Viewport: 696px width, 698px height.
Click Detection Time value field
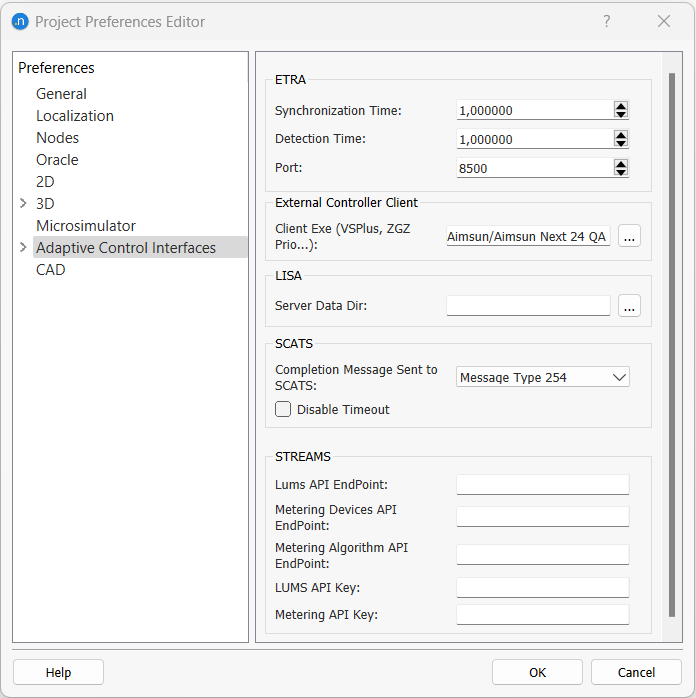click(x=534, y=139)
